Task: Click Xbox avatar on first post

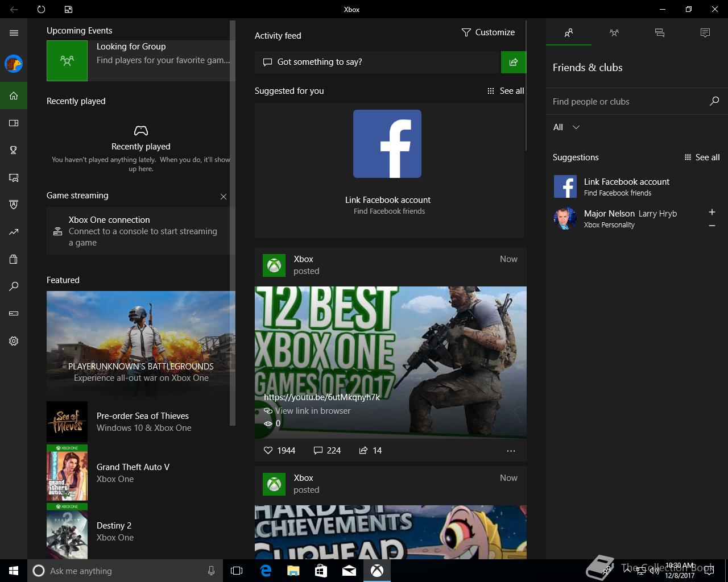Action: pos(274,265)
